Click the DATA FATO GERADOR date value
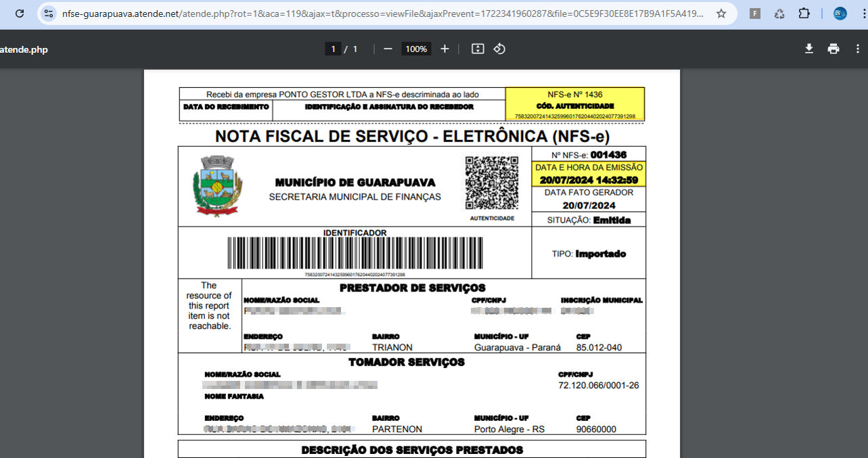 [589, 206]
